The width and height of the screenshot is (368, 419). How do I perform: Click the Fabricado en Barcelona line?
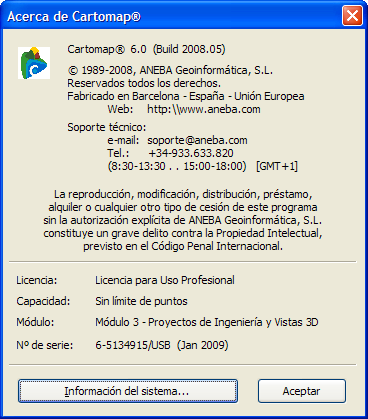tap(186, 96)
